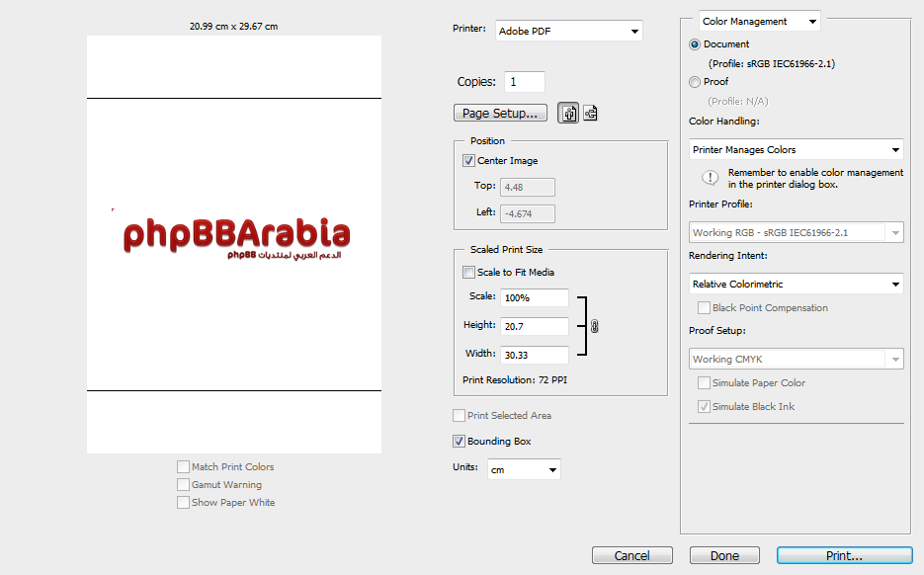Check Simulate Paper Color
This screenshot has width=924, height=575.
click(x=704, y=383)
